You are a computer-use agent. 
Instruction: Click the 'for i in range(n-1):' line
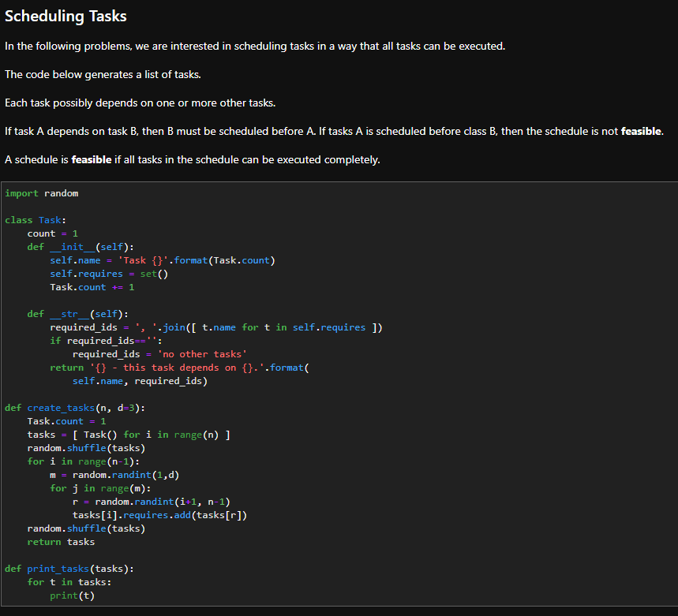click(x=84, y=461)
